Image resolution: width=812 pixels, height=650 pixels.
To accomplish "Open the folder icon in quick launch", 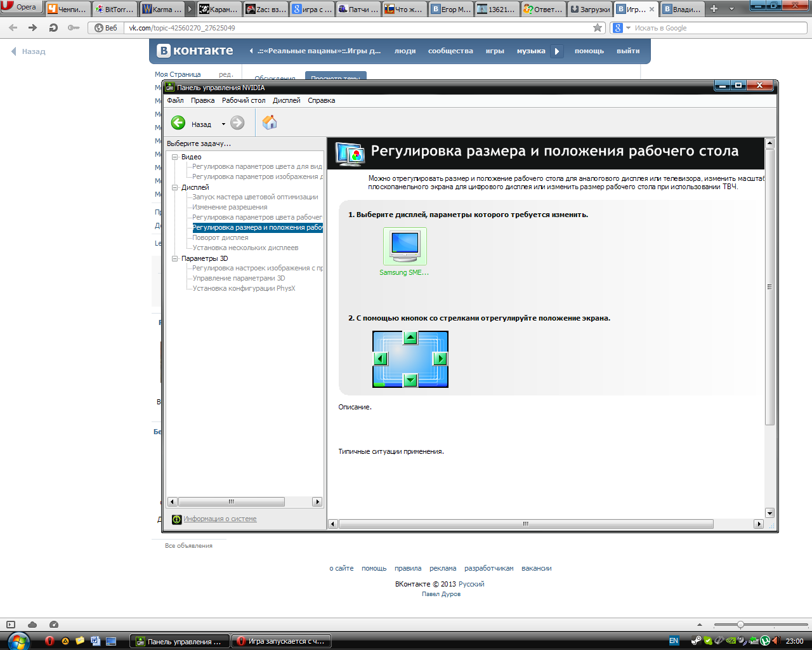I will point(80,641).
